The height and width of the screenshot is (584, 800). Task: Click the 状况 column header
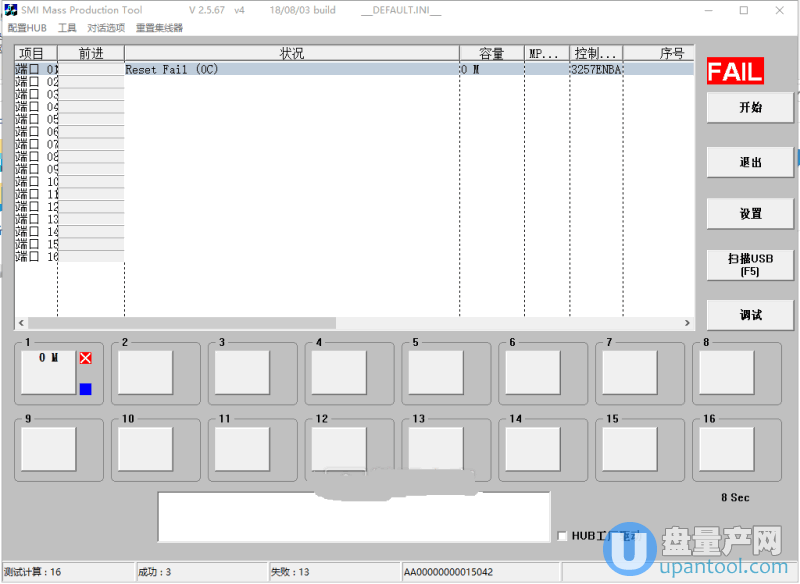pos(291,53)
